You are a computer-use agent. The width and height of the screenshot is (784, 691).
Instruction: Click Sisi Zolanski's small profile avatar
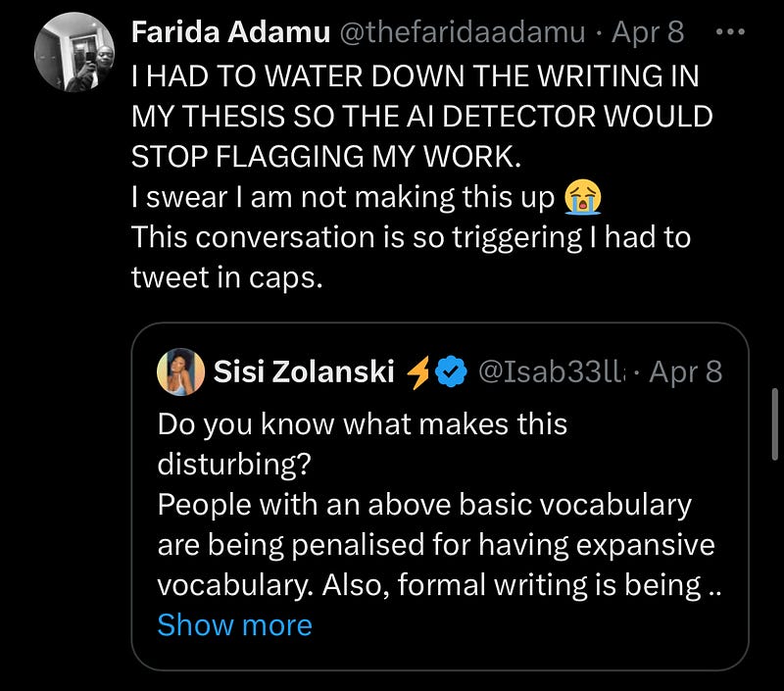(179, 371)
